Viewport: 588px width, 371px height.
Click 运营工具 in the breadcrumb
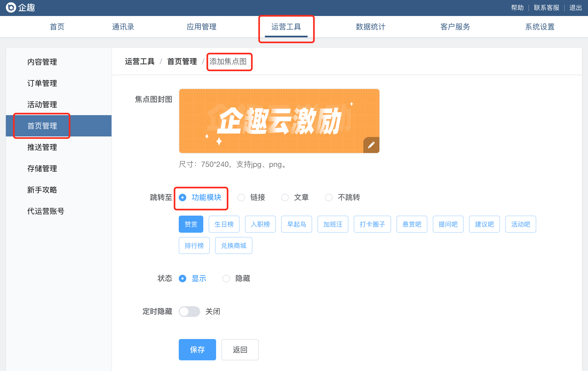[x=140, y=62]
